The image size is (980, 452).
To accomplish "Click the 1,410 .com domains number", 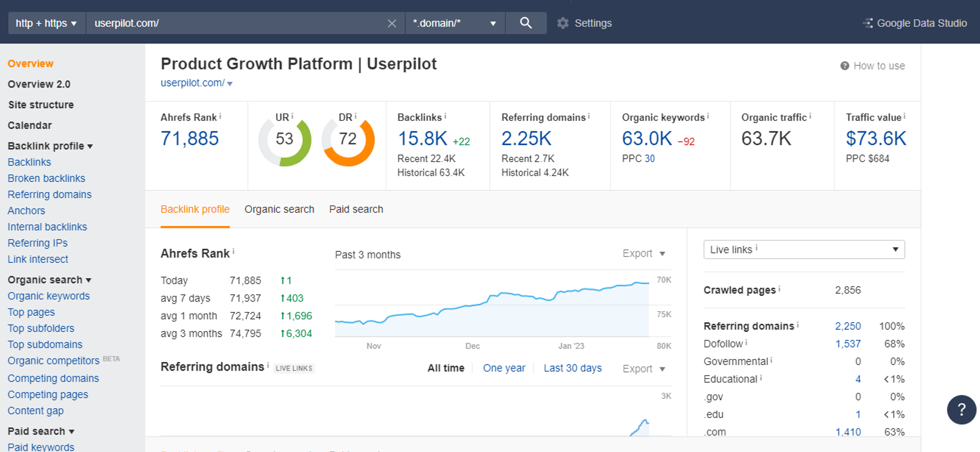I will coord(848,432).
